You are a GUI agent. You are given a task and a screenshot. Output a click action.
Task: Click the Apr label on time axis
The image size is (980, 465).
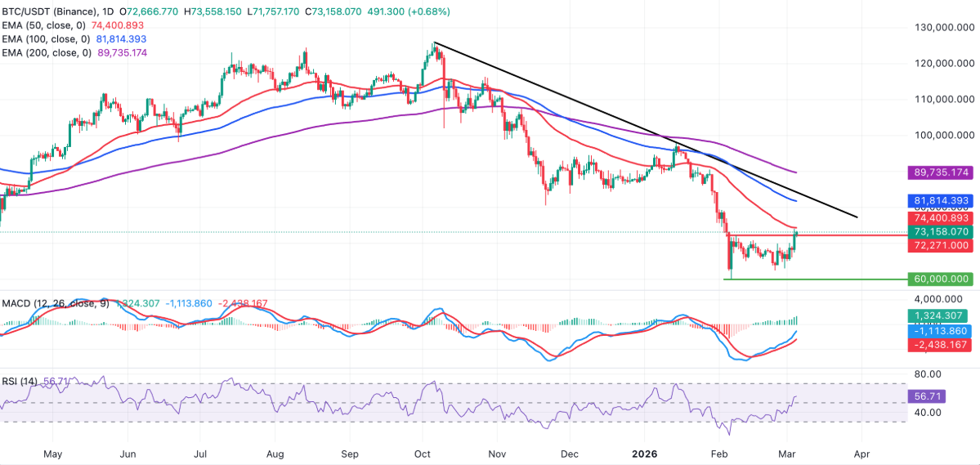(861, 452)
